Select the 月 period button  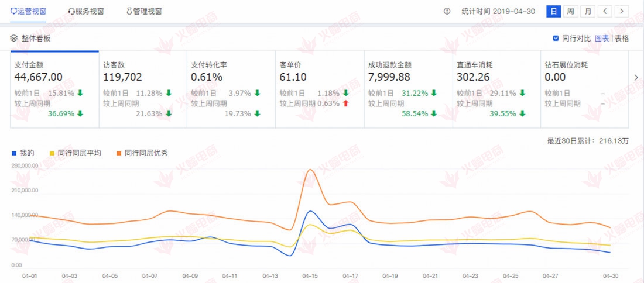[x=587, y=11]
